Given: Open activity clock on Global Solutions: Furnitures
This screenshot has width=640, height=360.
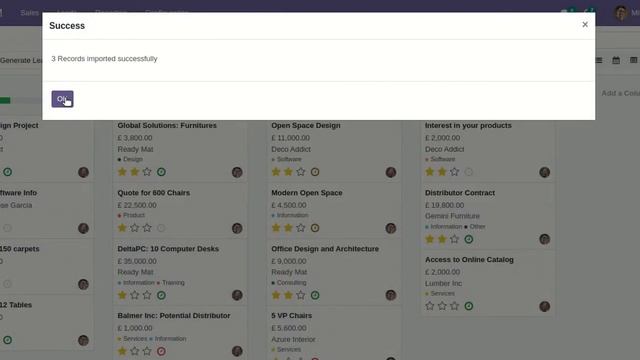Looking at the screenshot, I should coord(161,172).
